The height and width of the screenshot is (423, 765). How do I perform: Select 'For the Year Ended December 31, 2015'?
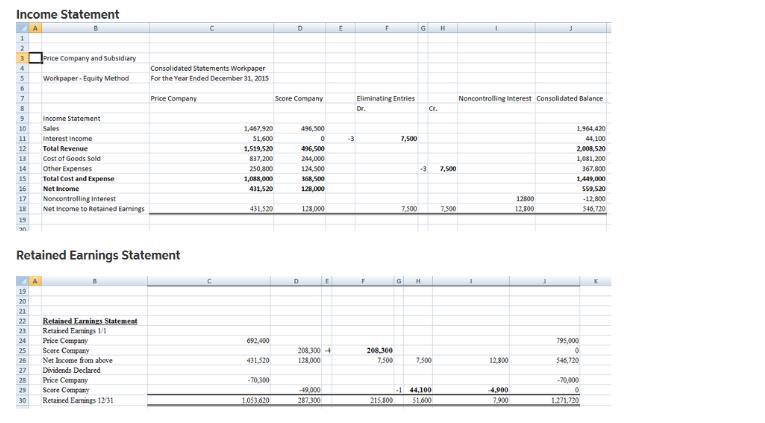click(209, 78)
